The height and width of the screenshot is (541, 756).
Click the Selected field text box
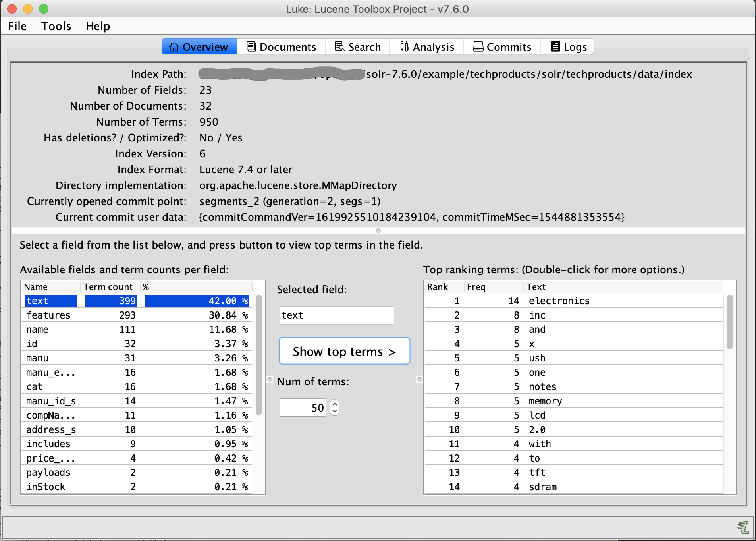(x=337, y=315)
